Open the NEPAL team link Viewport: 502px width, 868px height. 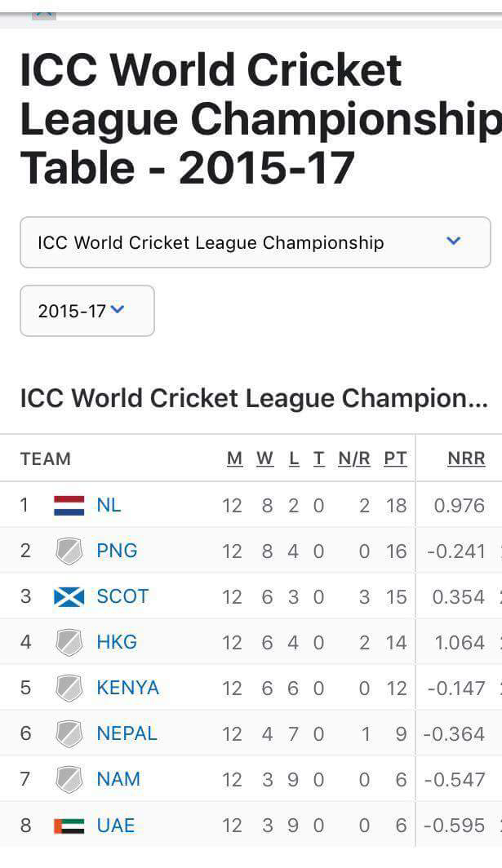[127, 734]
